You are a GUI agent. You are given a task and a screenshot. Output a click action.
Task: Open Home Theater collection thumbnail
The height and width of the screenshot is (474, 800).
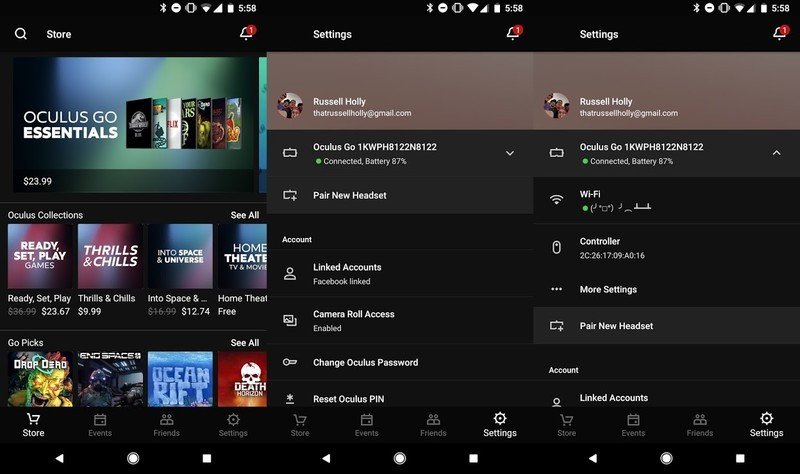pyautogui.click(x=242, y=256)
